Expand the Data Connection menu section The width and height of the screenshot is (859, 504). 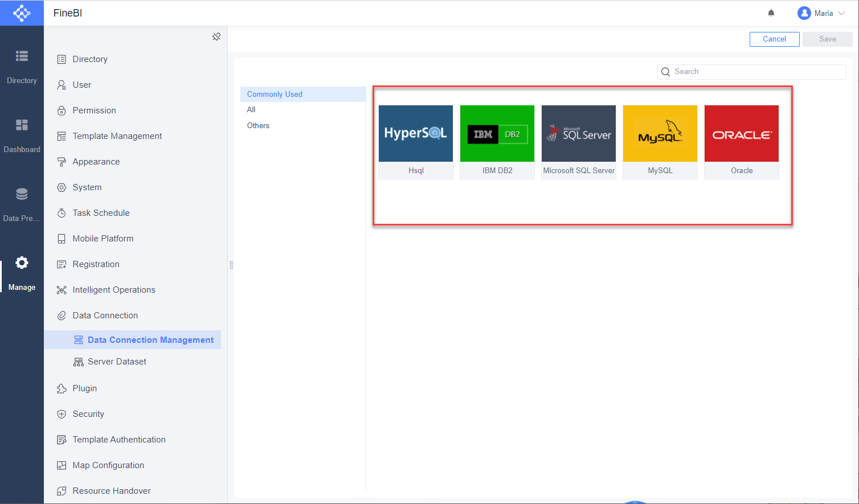pyautogui.click(x=105, y=315)
